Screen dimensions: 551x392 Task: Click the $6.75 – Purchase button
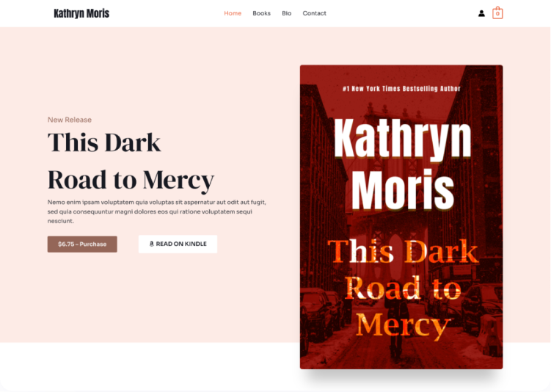tap(82, 244)
